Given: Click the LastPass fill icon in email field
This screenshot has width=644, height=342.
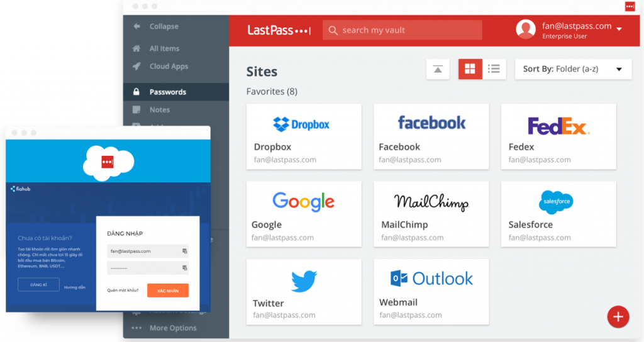Looking at the screenshot, I should click(x=184, y=251).
